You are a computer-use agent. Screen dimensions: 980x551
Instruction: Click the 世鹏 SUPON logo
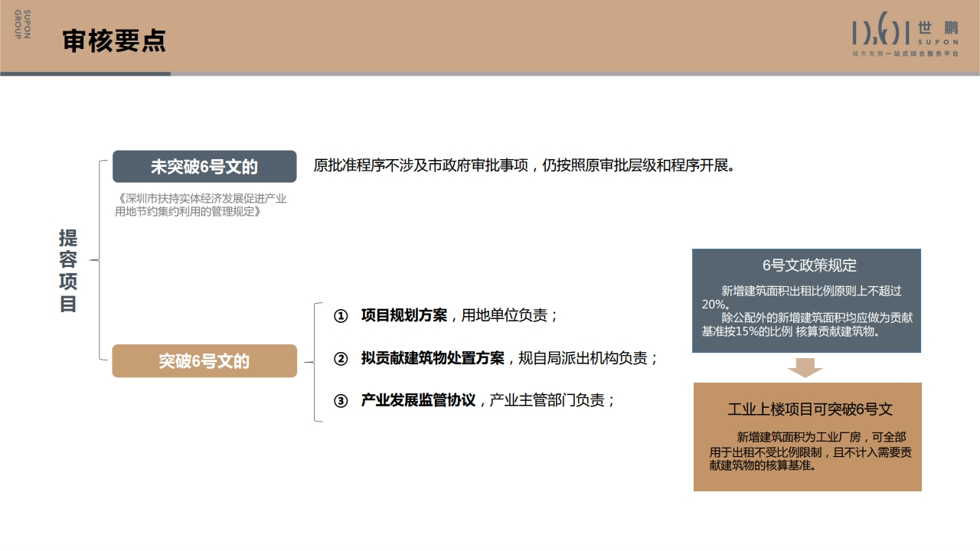[906, 32]
